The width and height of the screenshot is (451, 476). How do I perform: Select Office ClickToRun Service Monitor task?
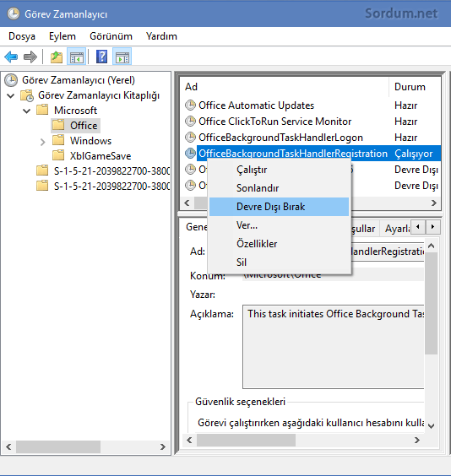pos(274,122)
